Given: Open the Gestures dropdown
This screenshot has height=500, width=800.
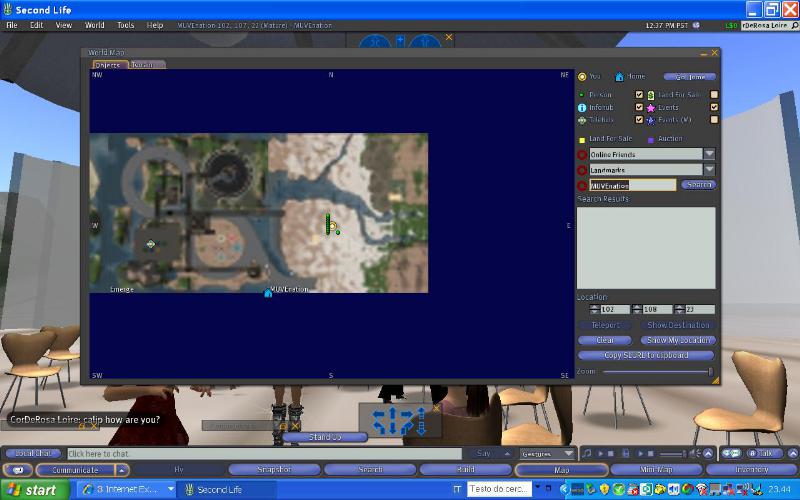Looking at the screenshot, I should tap(547, 453).
